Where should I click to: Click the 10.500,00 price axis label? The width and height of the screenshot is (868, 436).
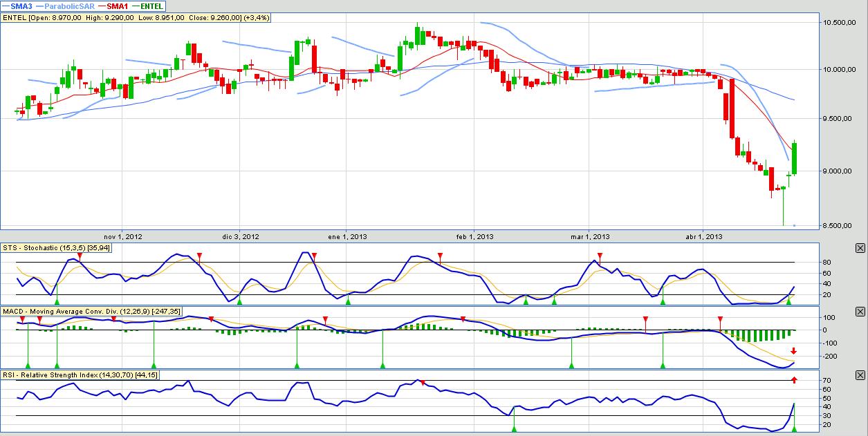(839, 23)
